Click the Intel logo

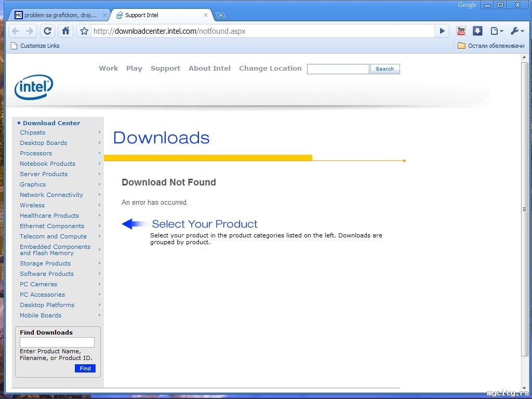34,87
